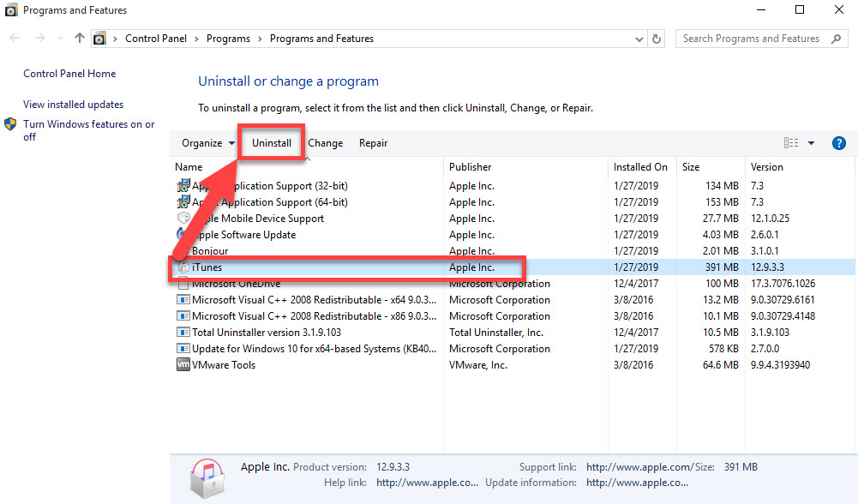Image resolution: width=858 pixels, height=504 pixels.
Task: Click Update for Windows 10 icon
Action: [x=183, y=349]
